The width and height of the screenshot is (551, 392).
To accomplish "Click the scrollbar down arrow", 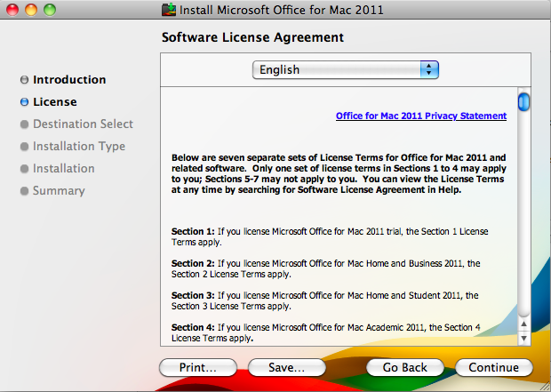I will click(x=524, y=338).
